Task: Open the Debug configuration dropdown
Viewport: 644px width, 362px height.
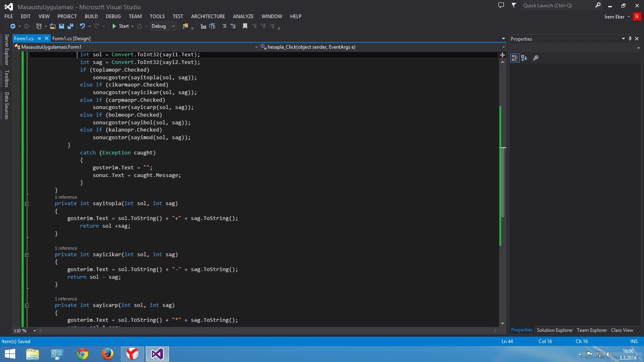Action: pos(173,26)
